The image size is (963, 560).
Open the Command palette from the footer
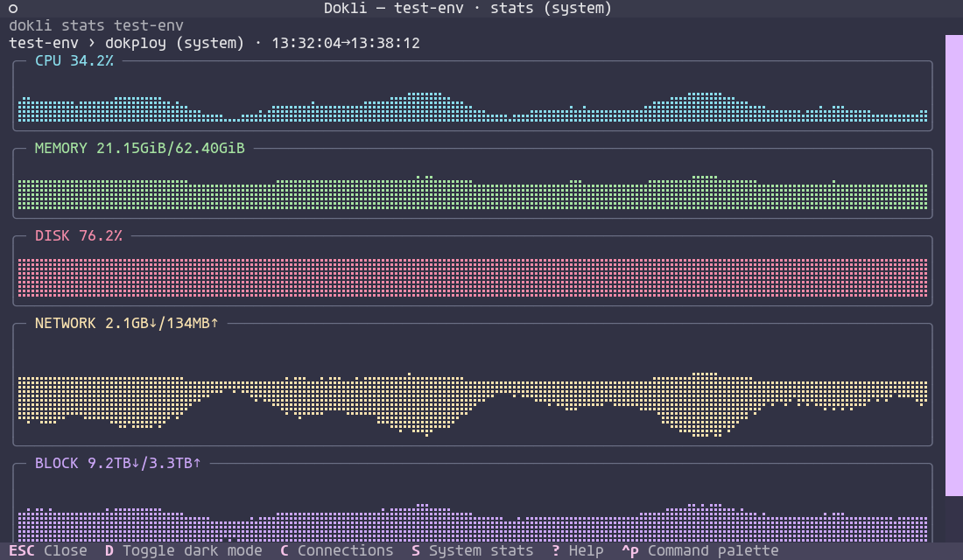pos(700,550)
